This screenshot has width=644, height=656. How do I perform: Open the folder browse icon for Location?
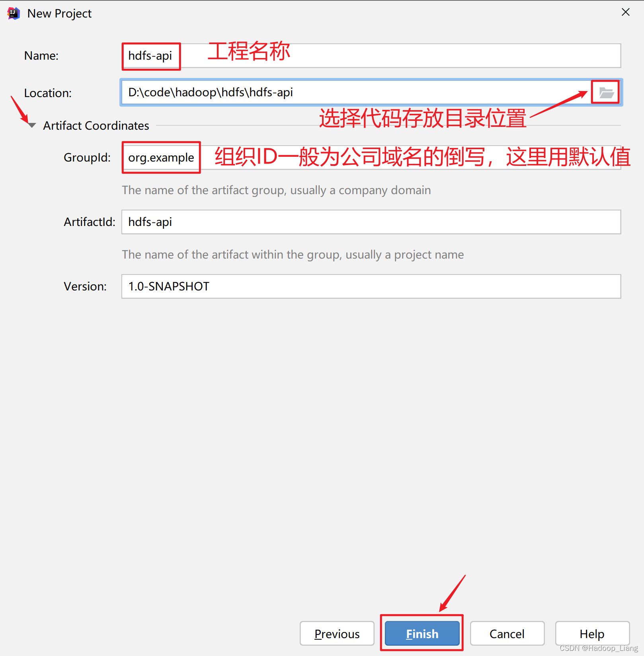[606, 93]
